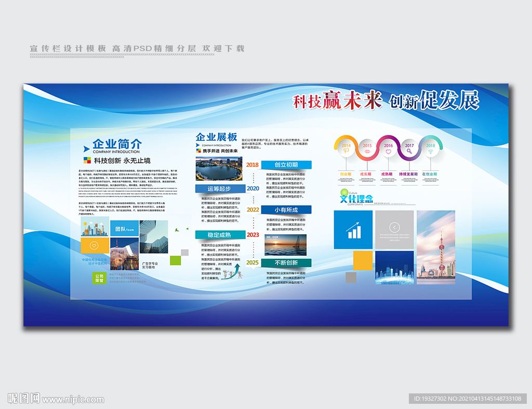Click the 科技创新 永无止境 slogan
The image size is (532, 409).
tap(122, 161)
